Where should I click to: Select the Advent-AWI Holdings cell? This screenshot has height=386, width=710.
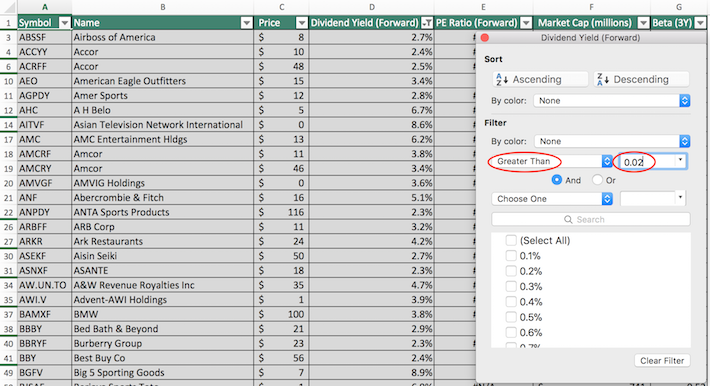point(163,299)
